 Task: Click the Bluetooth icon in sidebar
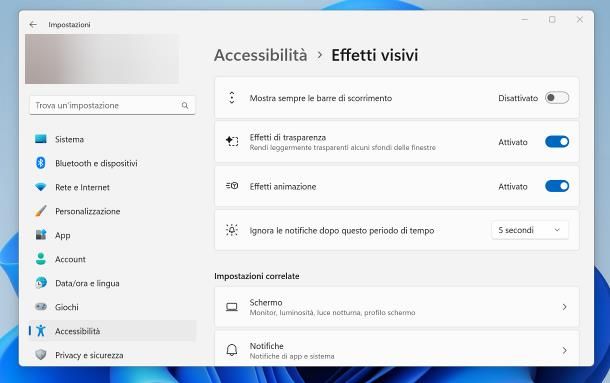pyautogui.click(x=41, y=163)
